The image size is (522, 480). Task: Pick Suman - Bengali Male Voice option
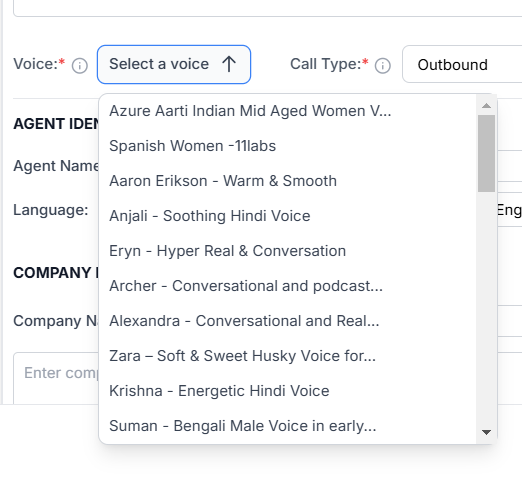click(288, 426)
